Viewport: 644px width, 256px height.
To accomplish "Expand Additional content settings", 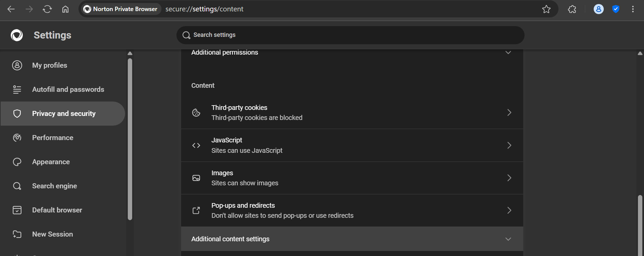I will coord(352,239).
